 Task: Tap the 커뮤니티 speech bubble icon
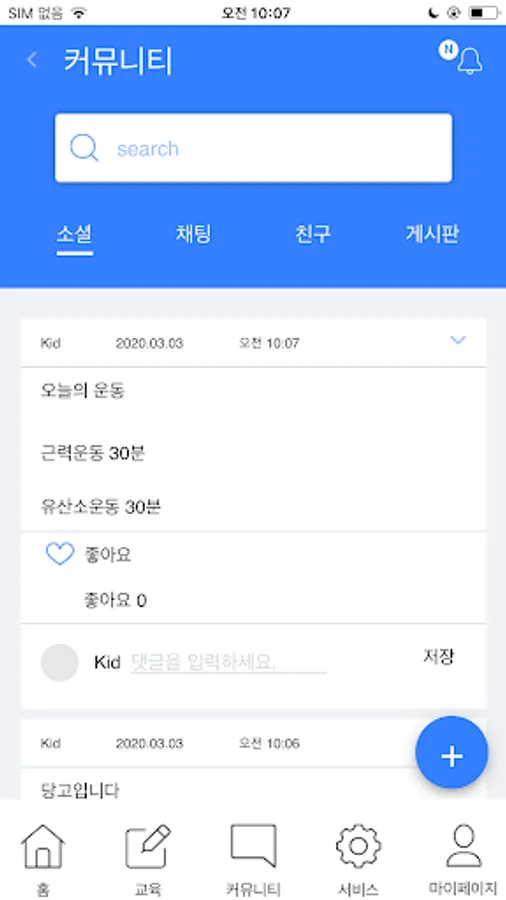click(x=253, y=846)
